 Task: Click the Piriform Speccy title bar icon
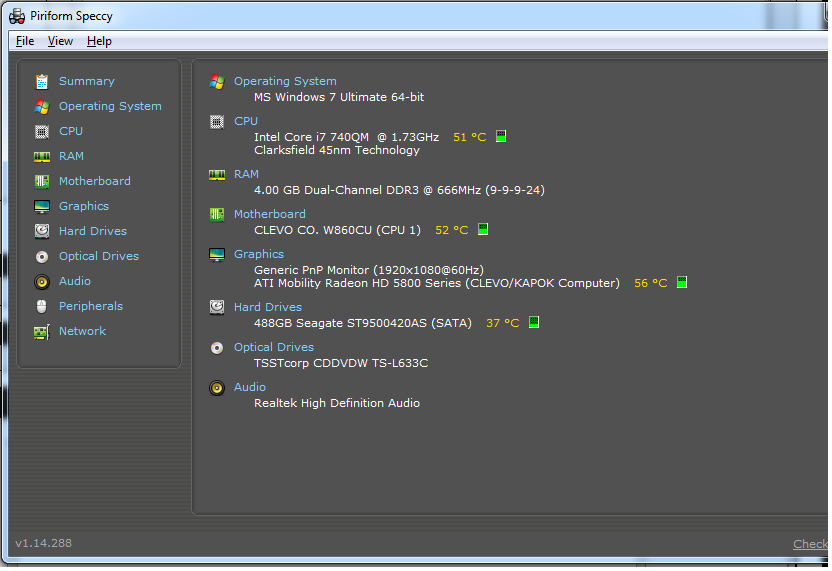coord(17,16)
